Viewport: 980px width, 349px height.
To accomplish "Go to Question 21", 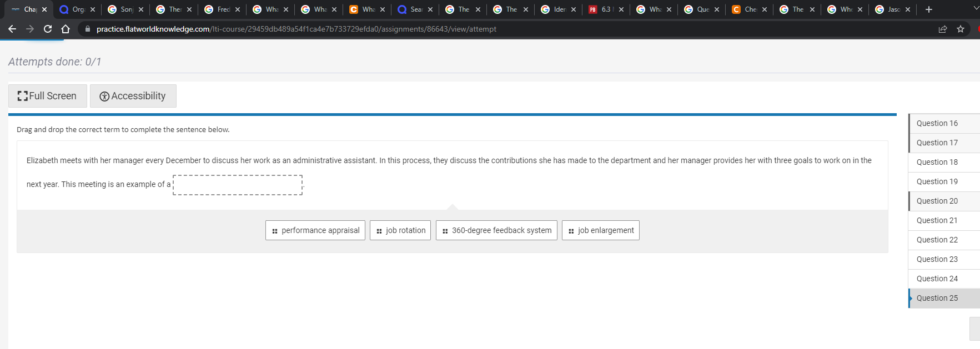I will [944, 220].
